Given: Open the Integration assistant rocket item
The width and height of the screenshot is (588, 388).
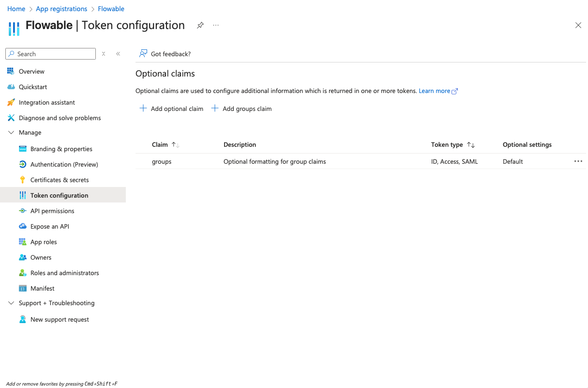Looking at the screenshot, I should pyautogui.click(x=11, y=102).
